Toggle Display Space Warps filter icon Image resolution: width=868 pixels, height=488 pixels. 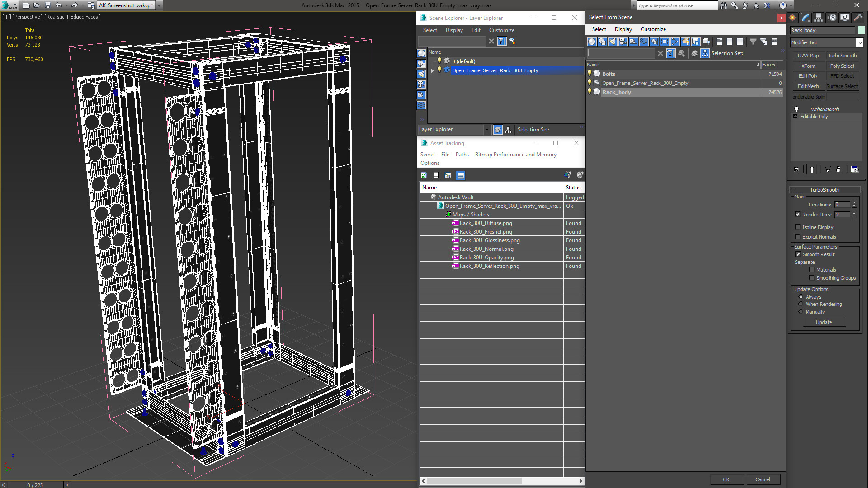click(x=644, y=42)
